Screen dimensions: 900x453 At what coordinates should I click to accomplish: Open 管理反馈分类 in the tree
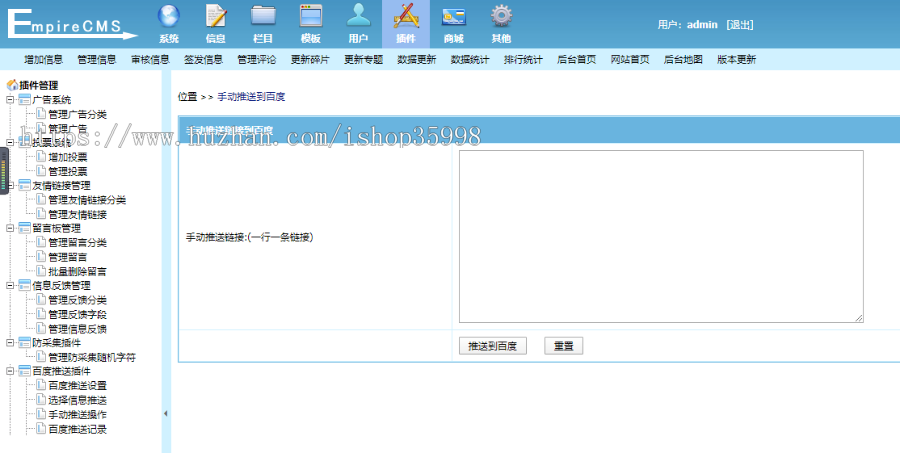point(77,300)
